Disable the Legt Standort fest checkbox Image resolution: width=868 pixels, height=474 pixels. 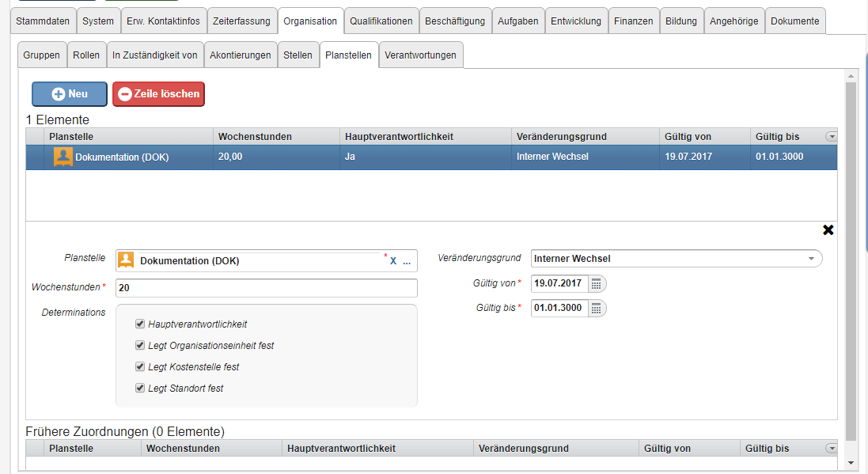[x=140, y=388]
